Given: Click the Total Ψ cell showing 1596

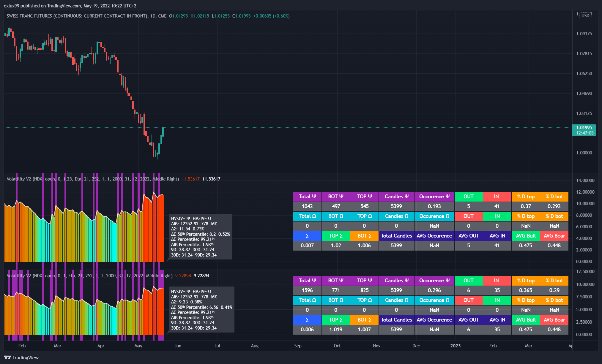Looking at the screenshot, I should pyautogui.click(x=307, y=290).
